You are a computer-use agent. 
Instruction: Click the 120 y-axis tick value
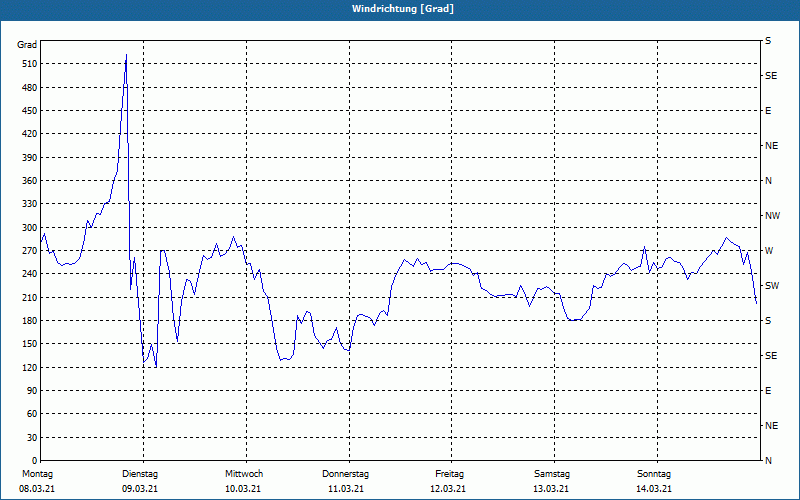(x=30, y=367)
